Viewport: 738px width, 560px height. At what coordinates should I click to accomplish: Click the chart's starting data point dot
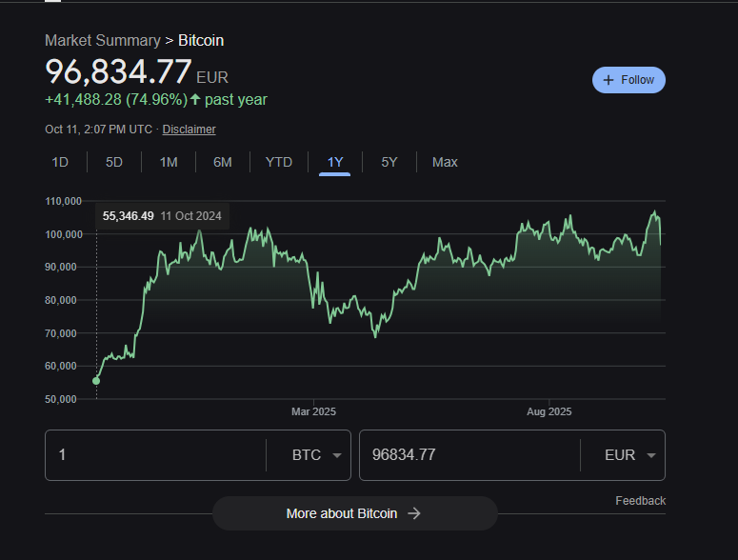point(96,381)
